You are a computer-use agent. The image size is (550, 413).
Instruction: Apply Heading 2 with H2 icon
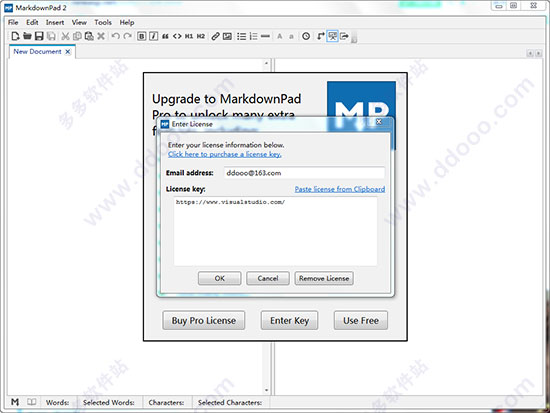tap(201, 36)
